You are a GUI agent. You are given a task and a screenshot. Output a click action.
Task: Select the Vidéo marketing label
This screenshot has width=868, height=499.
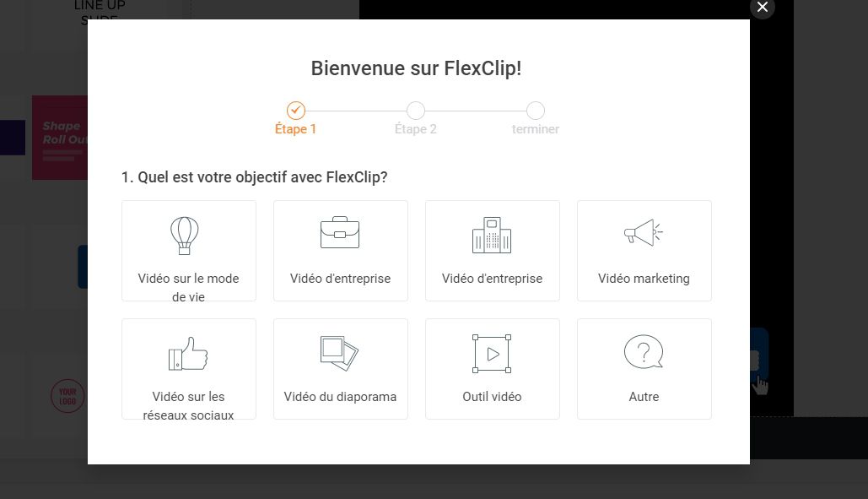click(x=644, y=279)
